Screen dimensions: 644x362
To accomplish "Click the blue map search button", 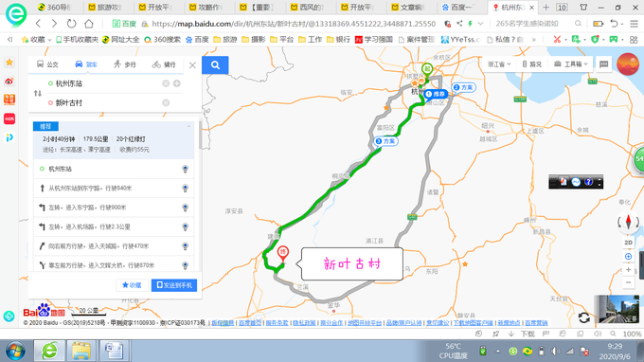I will coord(215,65).
